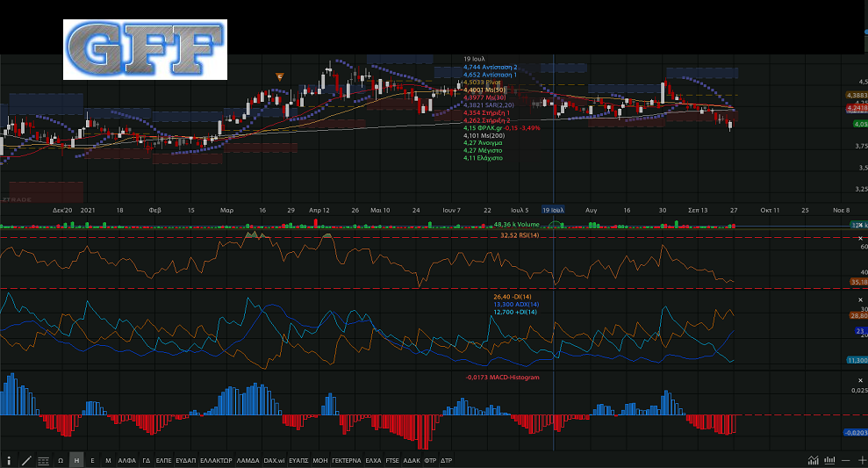Viewport: 868px width, 468px height.
Task: Open the ΓΔ index symbol
Action: (x=147, y=460)
